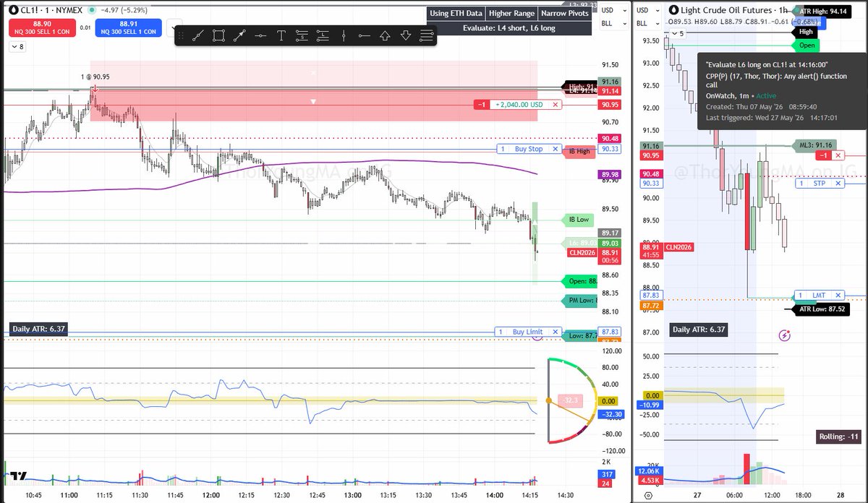Cancel the Buy Limit order on left chart
The width and height of the screenshot is (868, 503).
click(x=556, y=332)
